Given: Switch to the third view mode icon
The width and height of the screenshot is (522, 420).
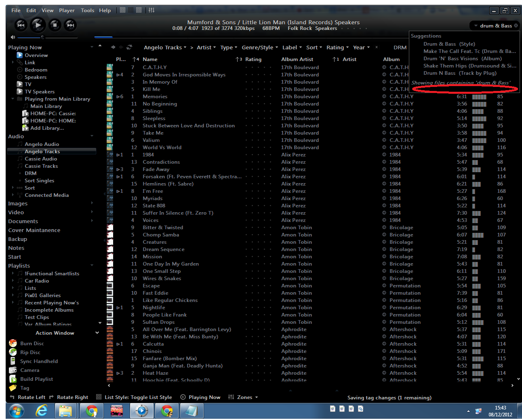Looking at the screenshot, I should [139, 10].
